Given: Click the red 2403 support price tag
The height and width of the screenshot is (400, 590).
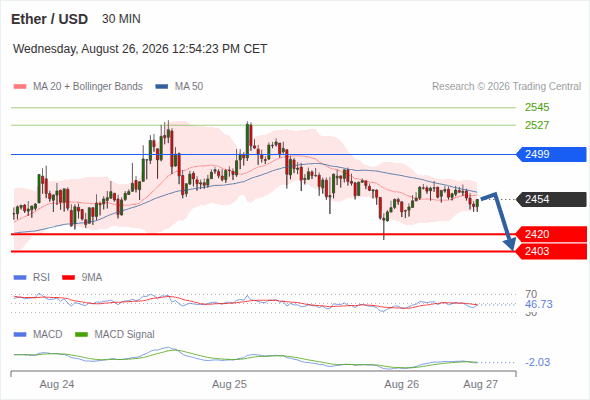Looking at the screenshot, I should 551,251.
